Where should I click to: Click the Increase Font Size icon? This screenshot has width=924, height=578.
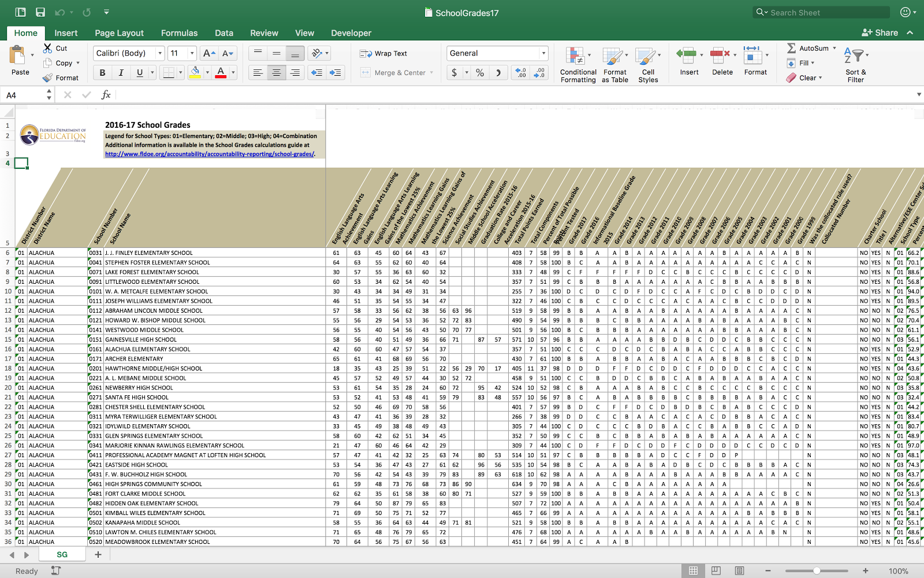[209, 53]
